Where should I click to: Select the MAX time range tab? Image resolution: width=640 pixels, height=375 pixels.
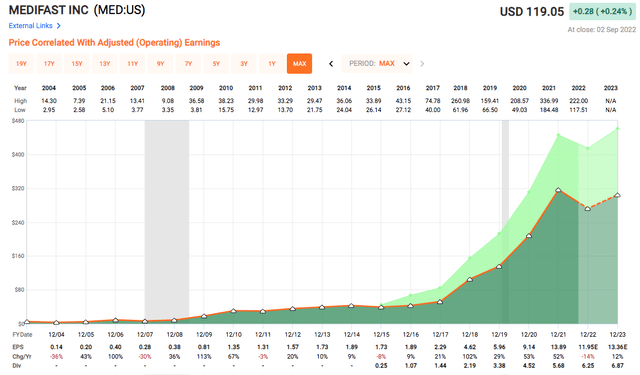300,64
